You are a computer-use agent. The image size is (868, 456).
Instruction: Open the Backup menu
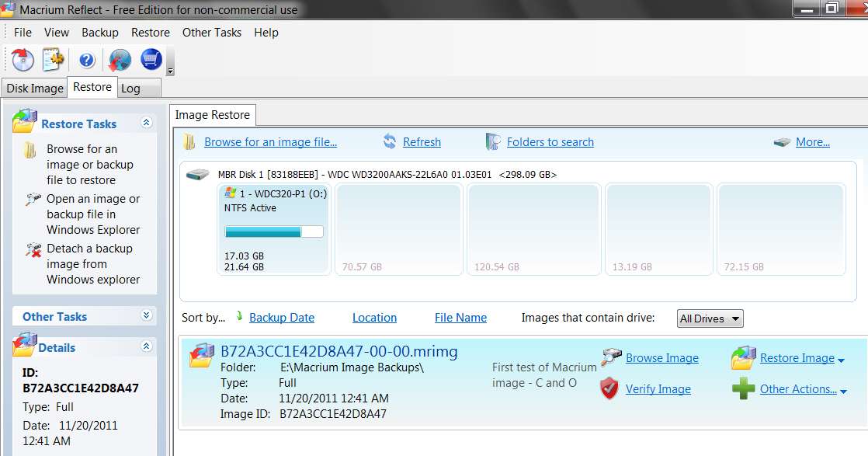(100, 32)
